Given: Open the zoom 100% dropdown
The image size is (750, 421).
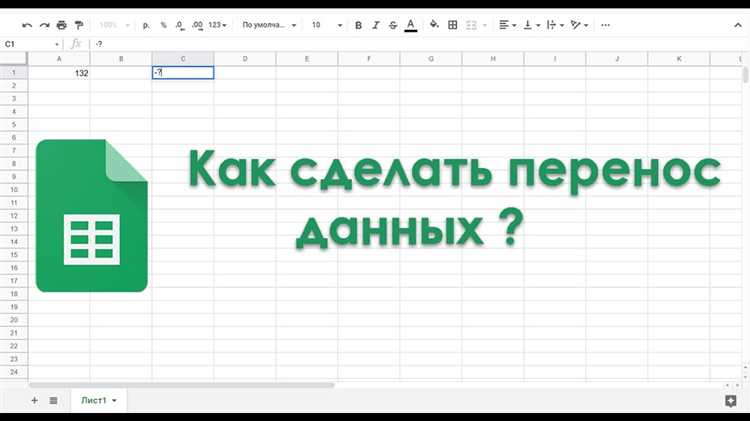Looking at the screenshot, I should pos(114,25).
